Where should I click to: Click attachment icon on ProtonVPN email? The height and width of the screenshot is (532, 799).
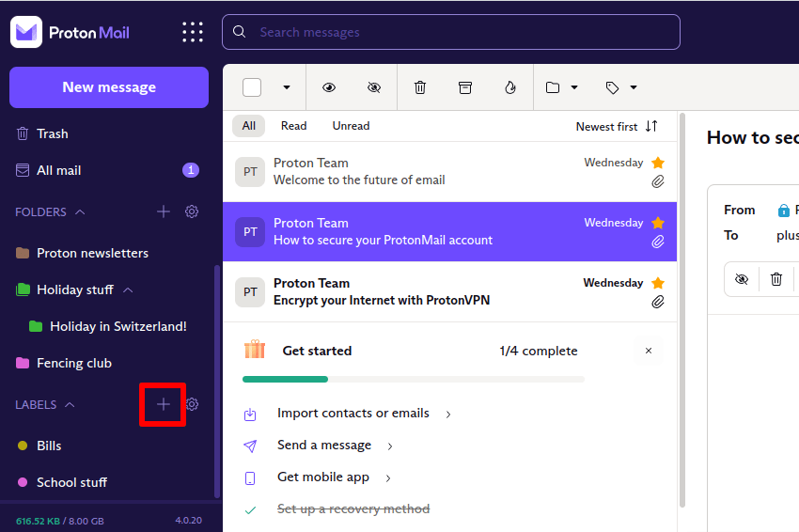658,302
